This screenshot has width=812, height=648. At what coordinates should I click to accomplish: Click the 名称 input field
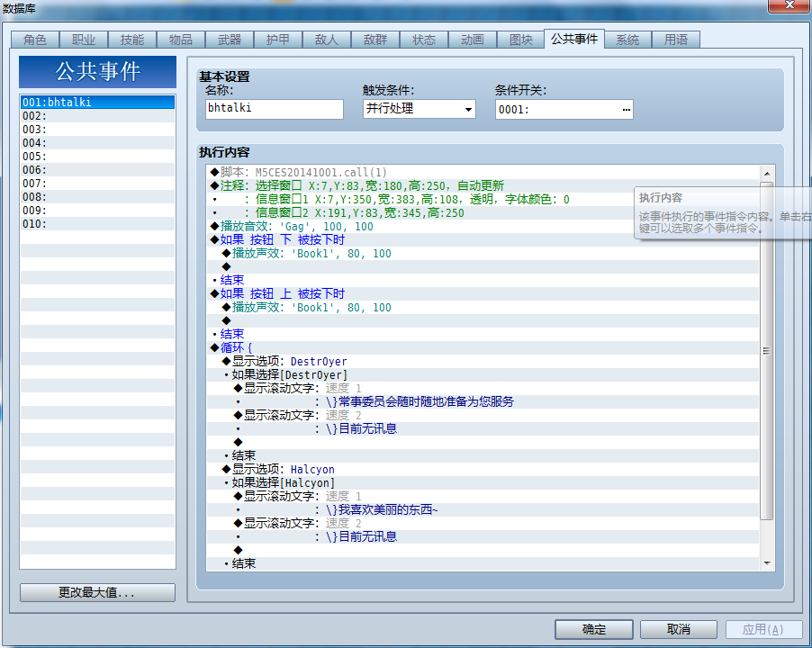click(x=275, y=109)
